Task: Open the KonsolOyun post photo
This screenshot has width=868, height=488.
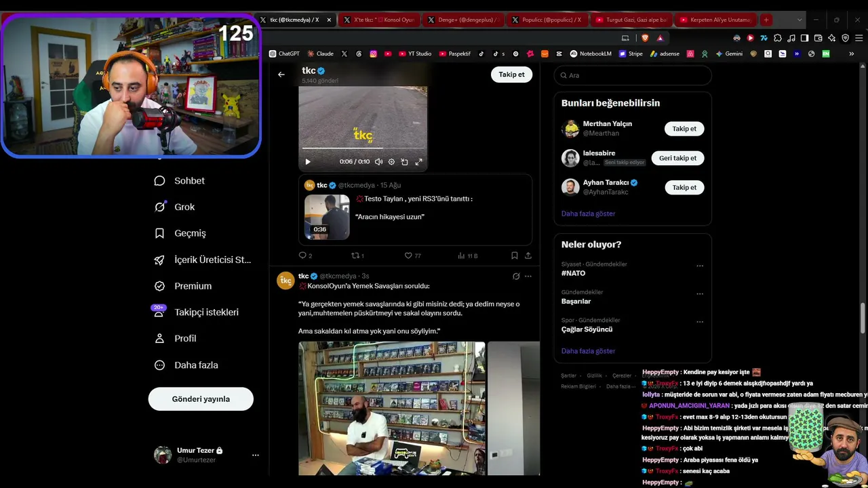Action: (392, 409)
